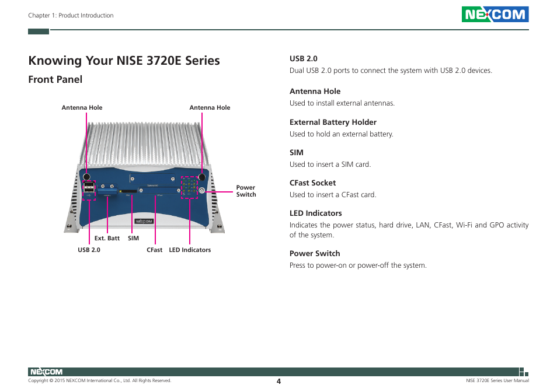Click the 'SIM' diagram label under the device
This screenshot has height=392, width=557.
[x=133, y=239]
